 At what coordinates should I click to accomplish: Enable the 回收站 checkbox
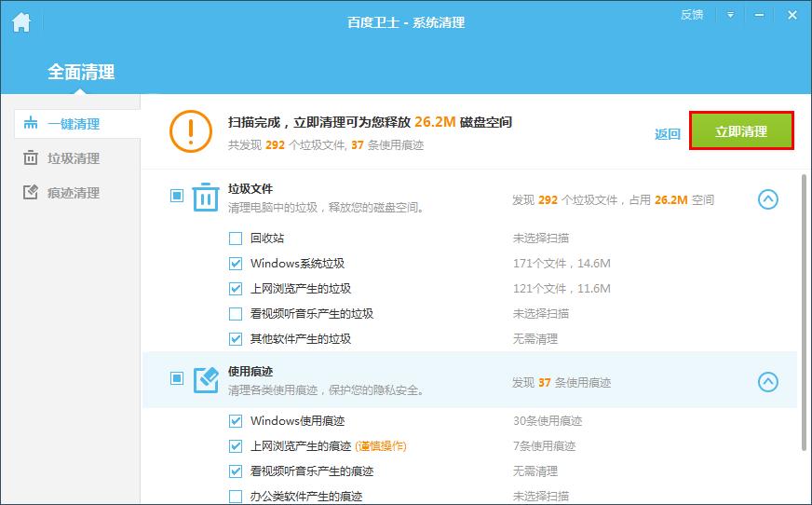coord(236,239)
